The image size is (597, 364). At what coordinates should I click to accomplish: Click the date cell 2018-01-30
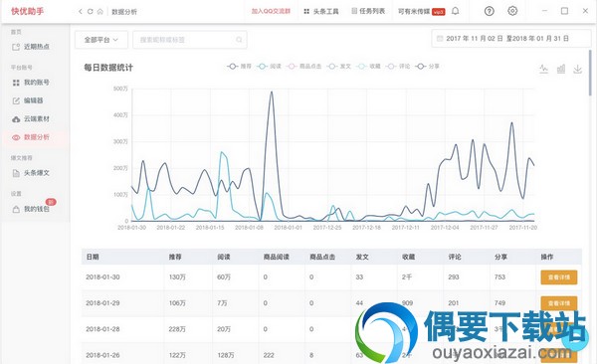click(102, 277)
